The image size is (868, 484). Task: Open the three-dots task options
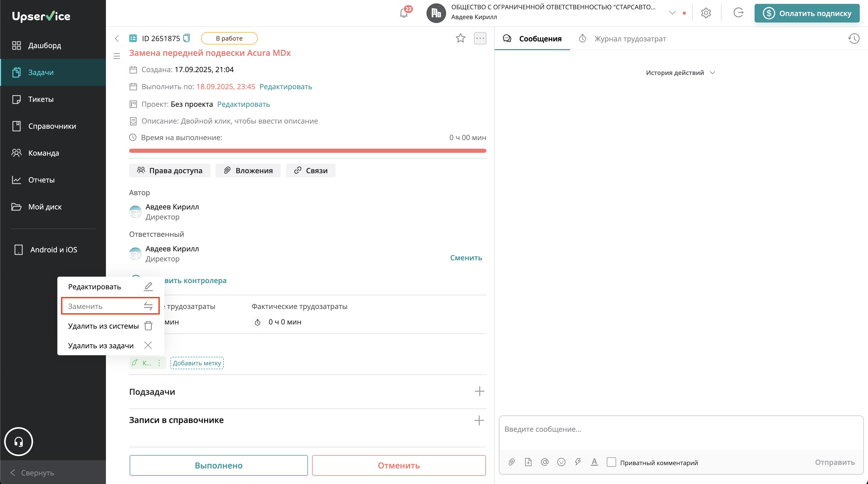click(x=480, y=38)
